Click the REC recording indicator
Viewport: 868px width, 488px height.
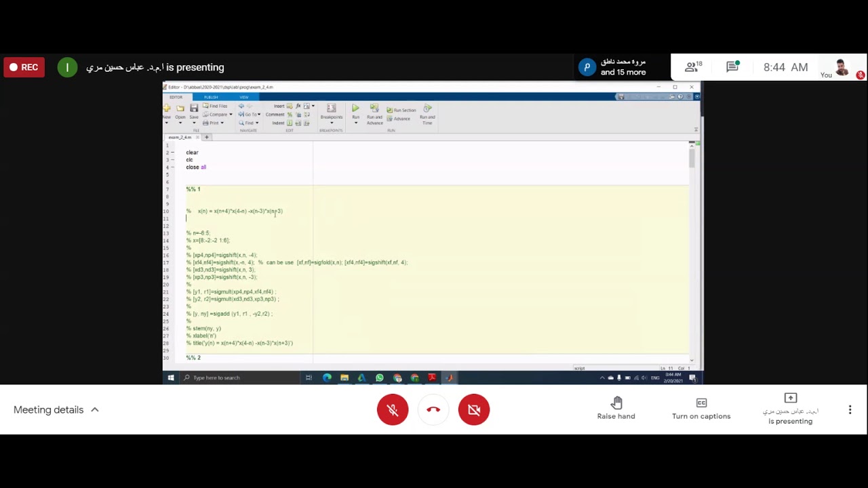23,67
